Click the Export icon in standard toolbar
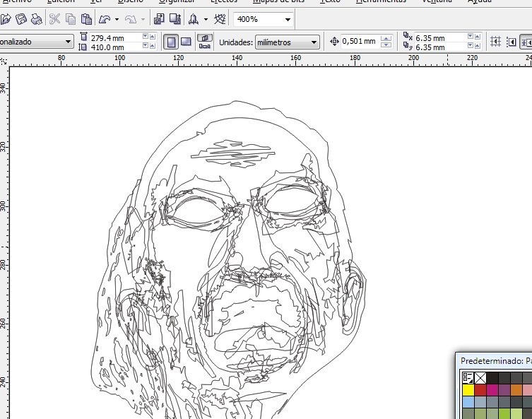 tap(175, 19)
